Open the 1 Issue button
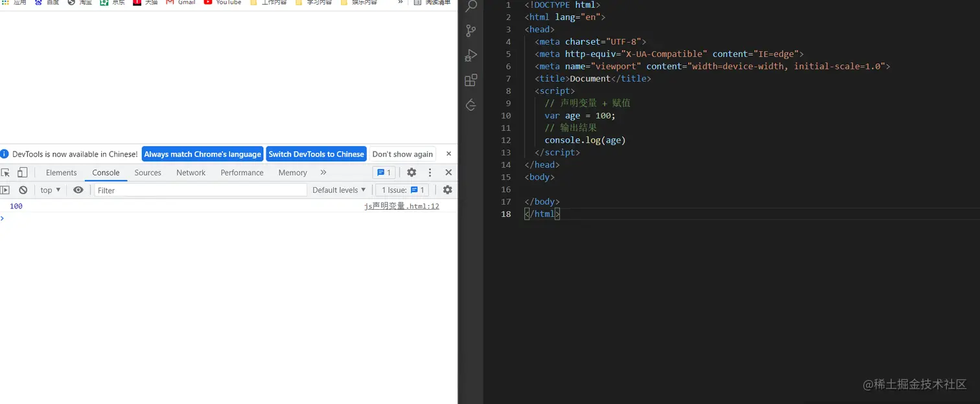The image size is (980, 404). coord(402,190)
